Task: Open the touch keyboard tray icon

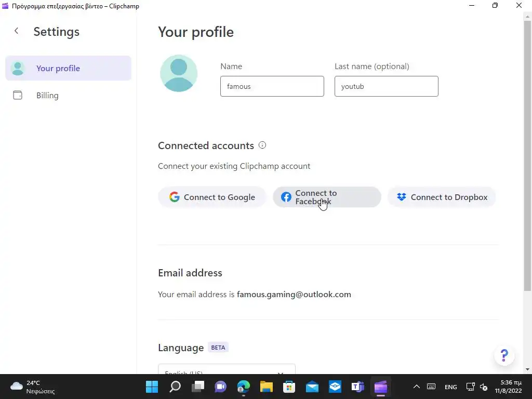Action: (x=431, y=387)
